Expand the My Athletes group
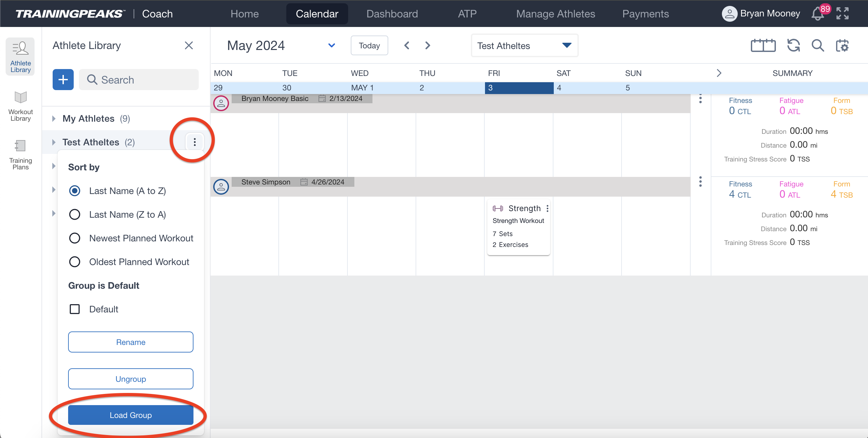The image size is (868, 438). 54,118
